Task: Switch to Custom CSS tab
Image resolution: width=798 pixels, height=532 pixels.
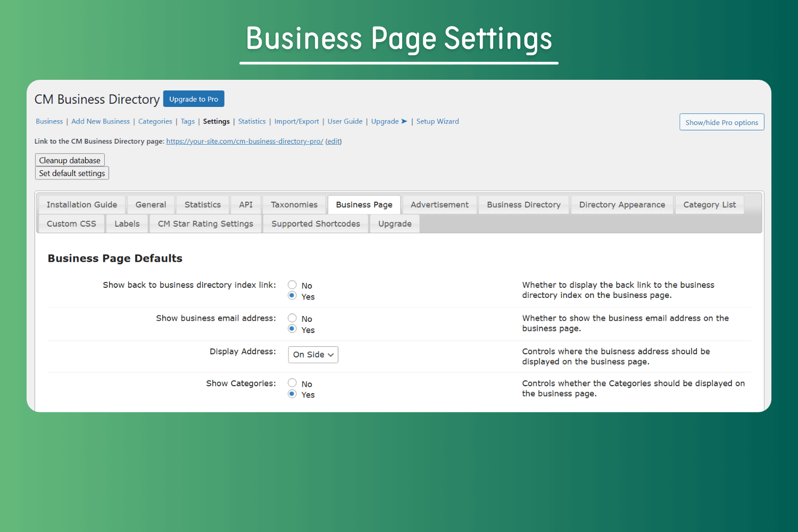Action: pyautogui.click(x=71, y=224)
